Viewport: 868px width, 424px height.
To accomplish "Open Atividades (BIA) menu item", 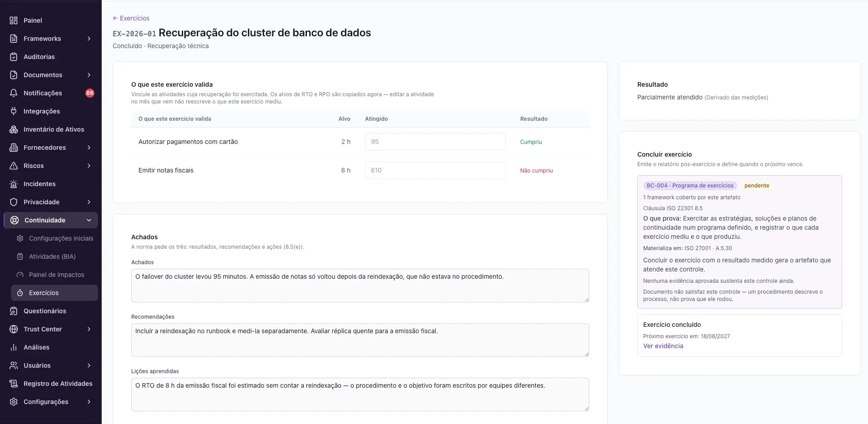I will pyautogui.click(x=54, y=256).
